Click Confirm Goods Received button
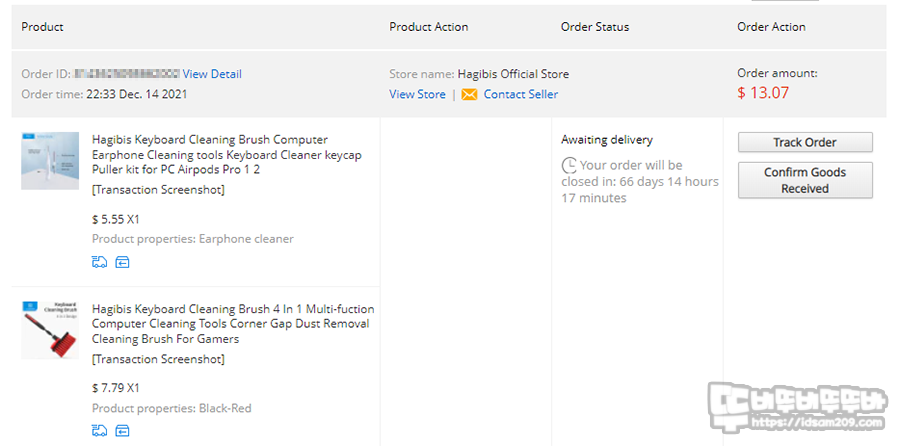 pos(805,180)
